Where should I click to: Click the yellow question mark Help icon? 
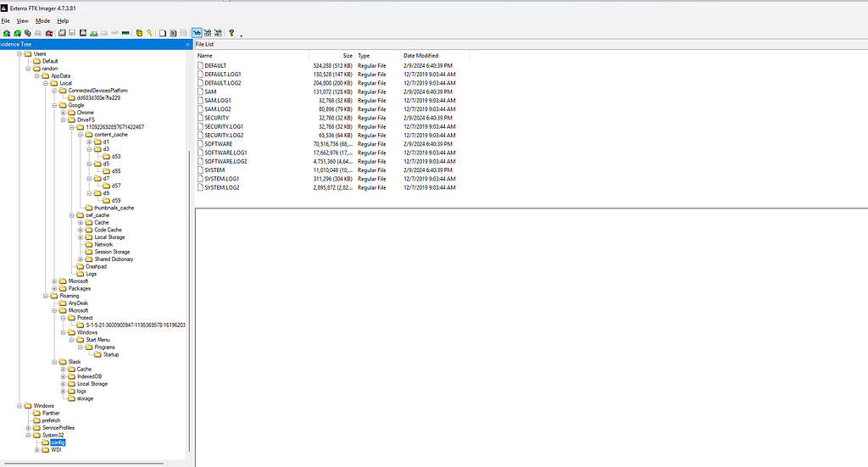(x=231, y=33)
